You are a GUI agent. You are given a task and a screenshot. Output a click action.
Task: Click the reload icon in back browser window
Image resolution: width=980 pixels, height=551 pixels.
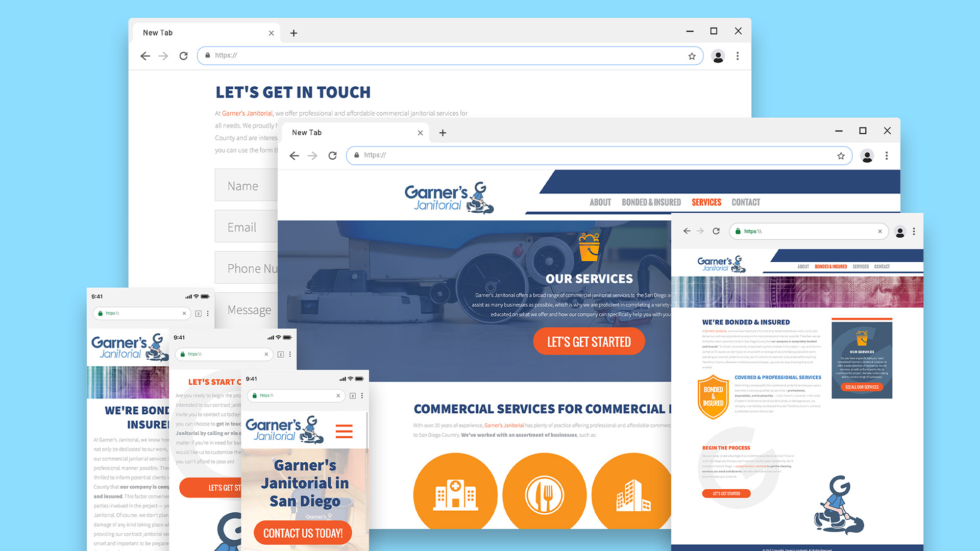click(x=184, y=56)
